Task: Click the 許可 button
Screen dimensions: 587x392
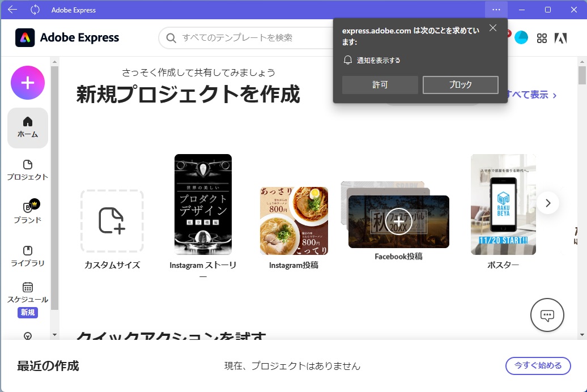Action: 380,84
